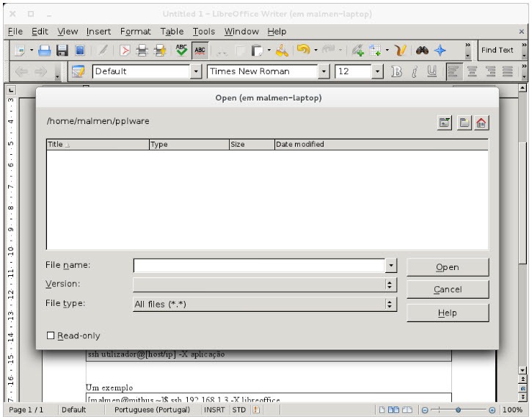The width and height of the screenshot is (532, 419).
Task: Sort file list by Type column
Action: coord(189,145)
